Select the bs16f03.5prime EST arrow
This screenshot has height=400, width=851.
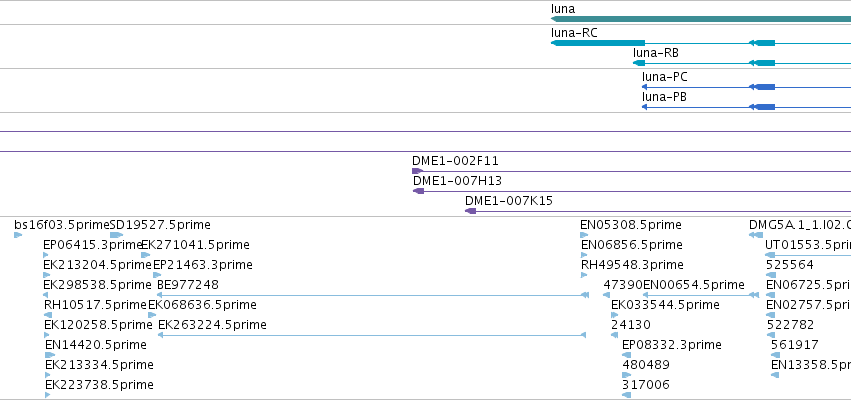[18, 235]
